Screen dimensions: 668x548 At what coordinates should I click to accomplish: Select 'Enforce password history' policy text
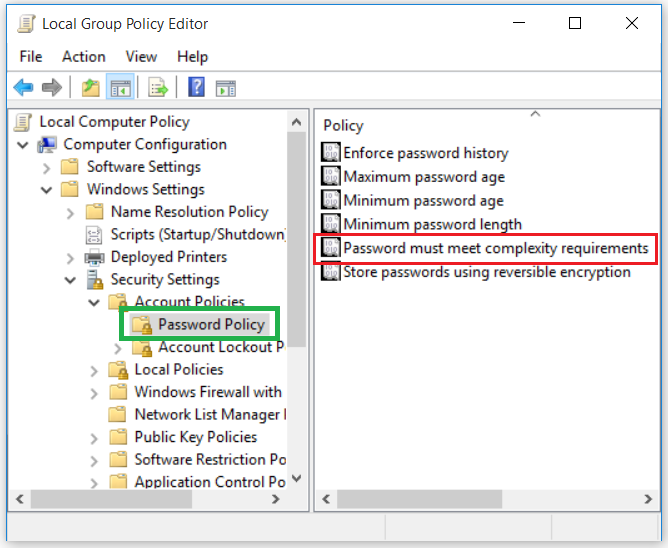(426, 153)
